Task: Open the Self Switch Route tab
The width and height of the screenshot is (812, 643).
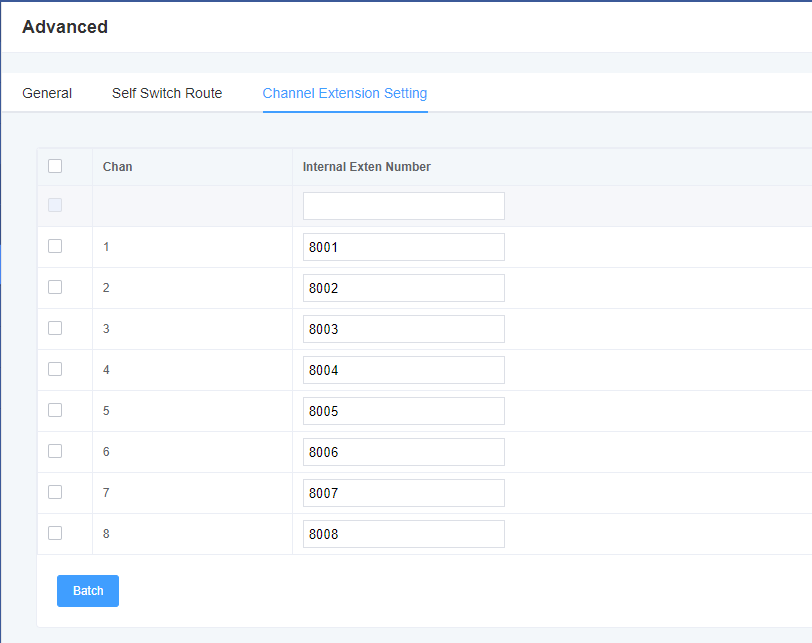Action: point(167,93)
